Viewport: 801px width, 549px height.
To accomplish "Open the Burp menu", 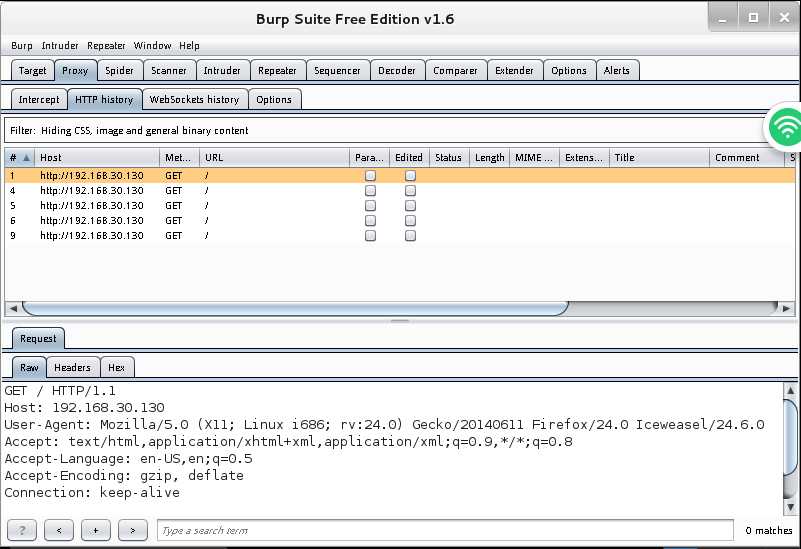I will [22, 45].
